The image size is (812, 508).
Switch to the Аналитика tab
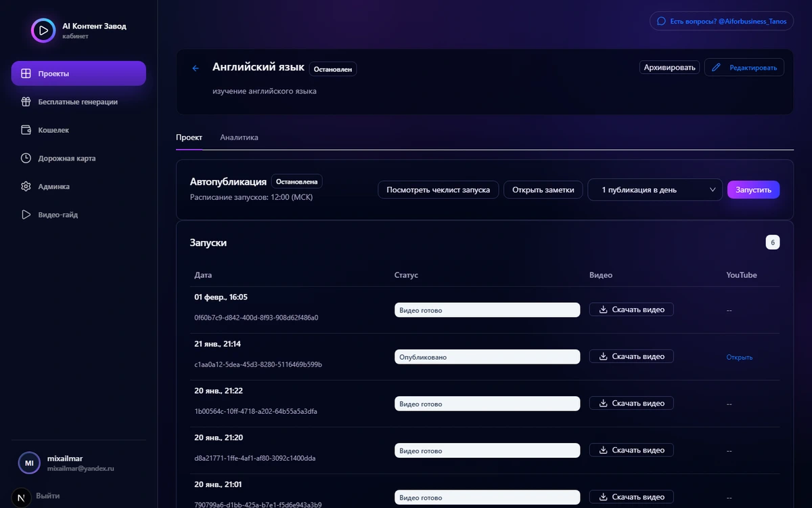tap(239, 137)
